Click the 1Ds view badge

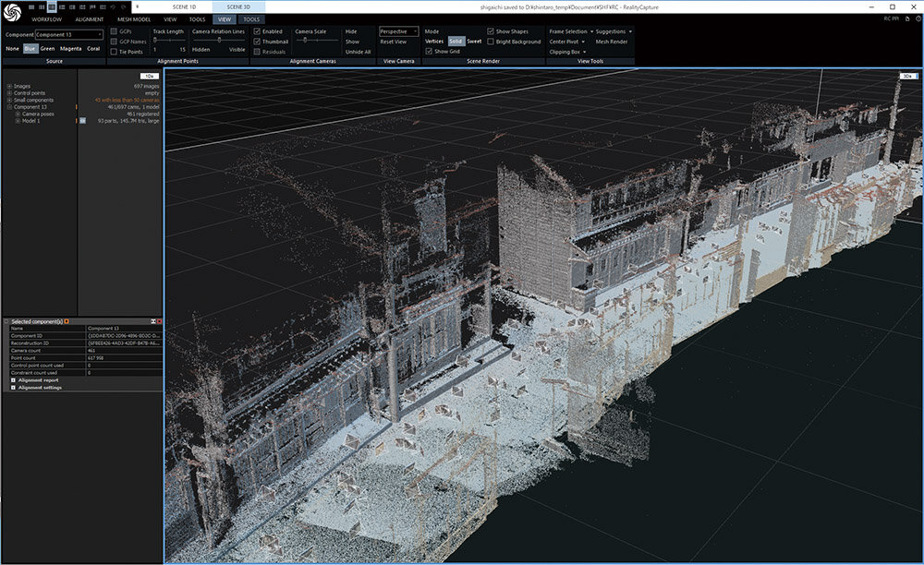click(150, 76)
